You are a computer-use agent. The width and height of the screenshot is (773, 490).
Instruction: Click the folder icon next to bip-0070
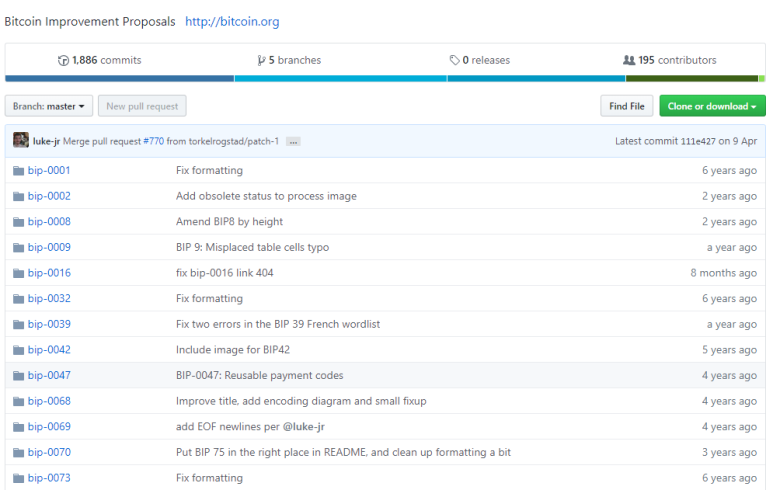point(19,453)
